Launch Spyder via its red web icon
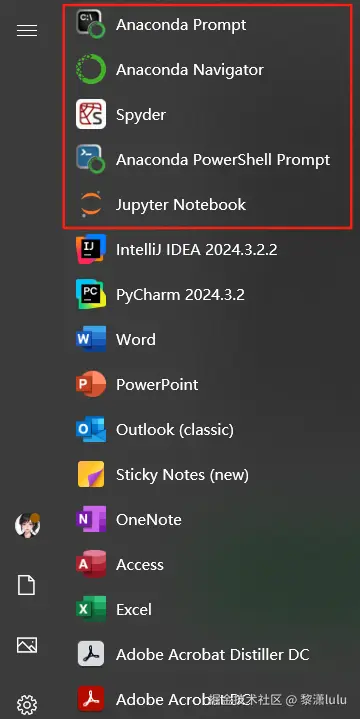The image size is (360, 719). tap(91, 114)
